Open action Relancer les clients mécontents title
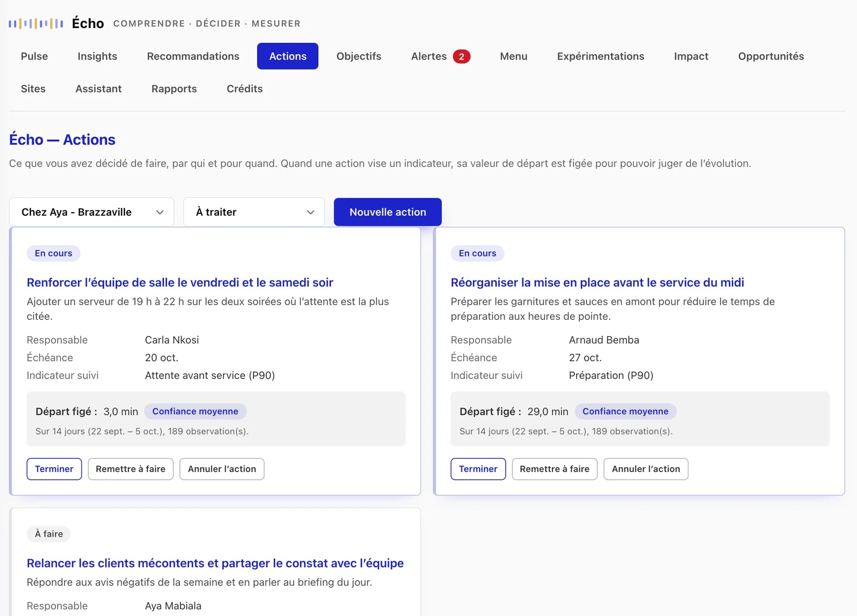857x616 pixels. click(215, 563)
